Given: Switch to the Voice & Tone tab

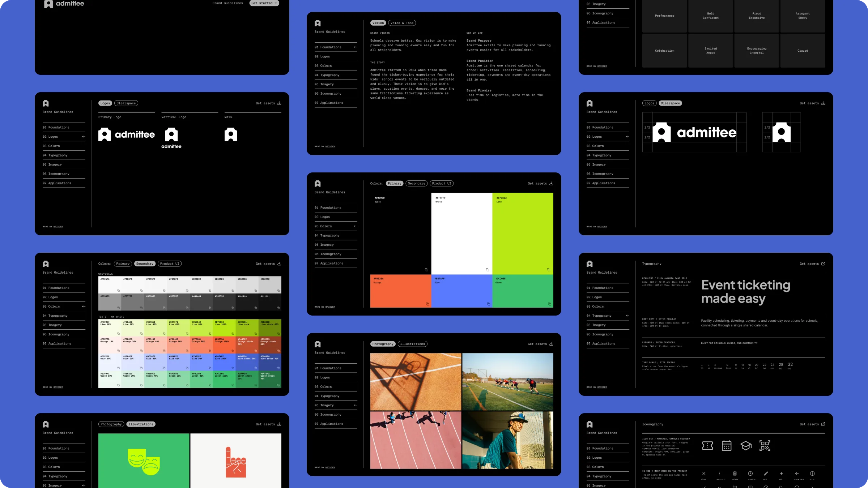Looking at the screenshot, I should pos(402,23).
